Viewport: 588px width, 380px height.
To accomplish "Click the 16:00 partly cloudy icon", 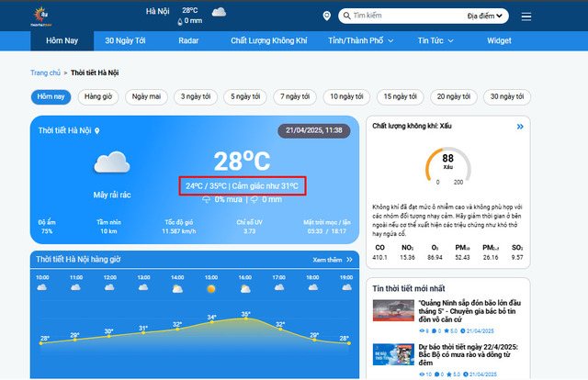I will 245,288.
